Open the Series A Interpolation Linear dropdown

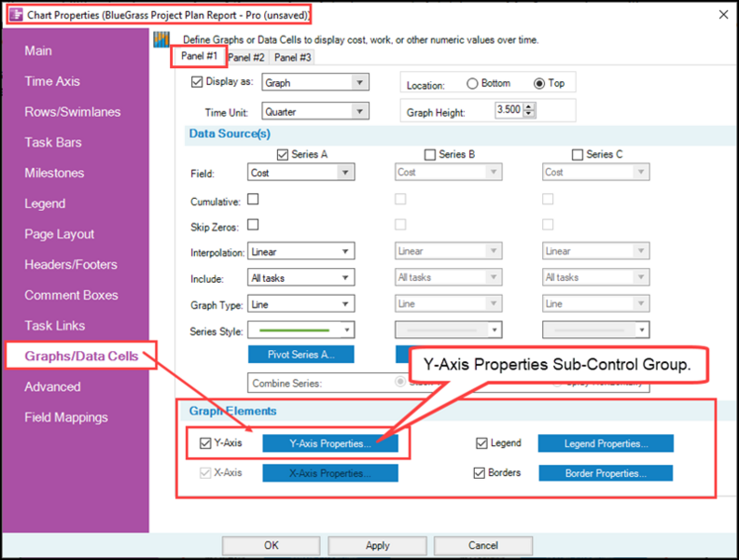tap(301, 251)
